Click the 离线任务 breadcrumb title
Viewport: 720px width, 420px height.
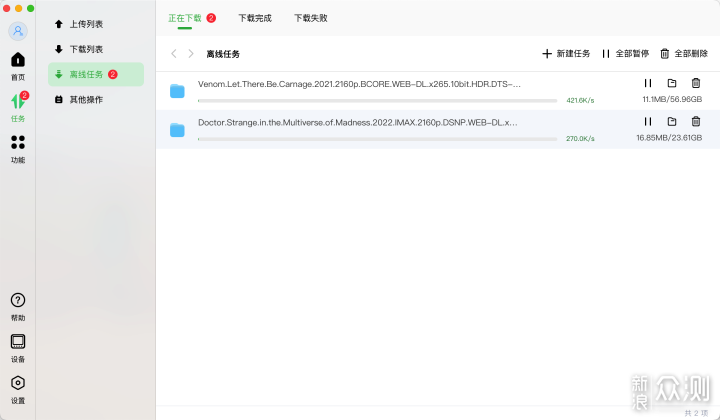tap(223, 54)
